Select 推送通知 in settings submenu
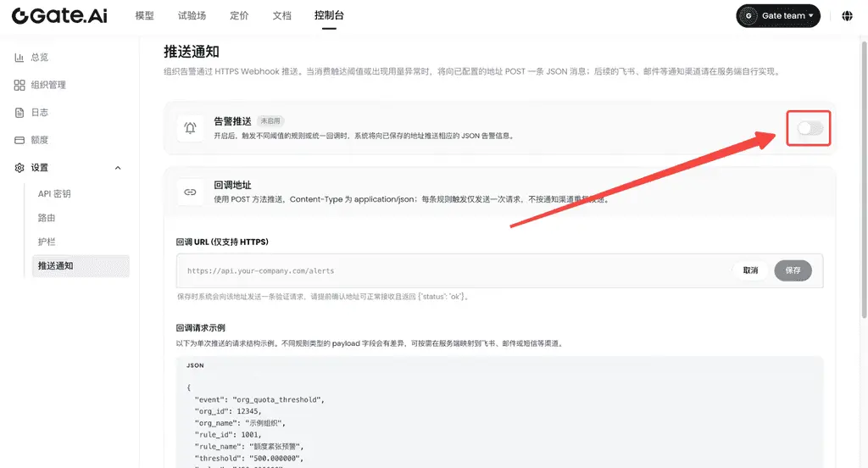The height and width of the screenshot is (468, 868). click(x=81, y=266)
